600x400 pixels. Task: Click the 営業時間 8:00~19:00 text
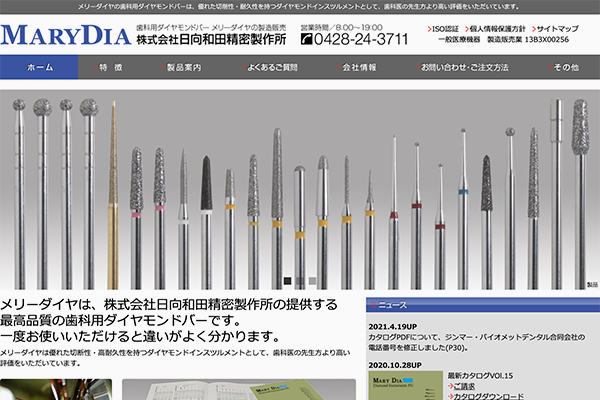point(341,27)
